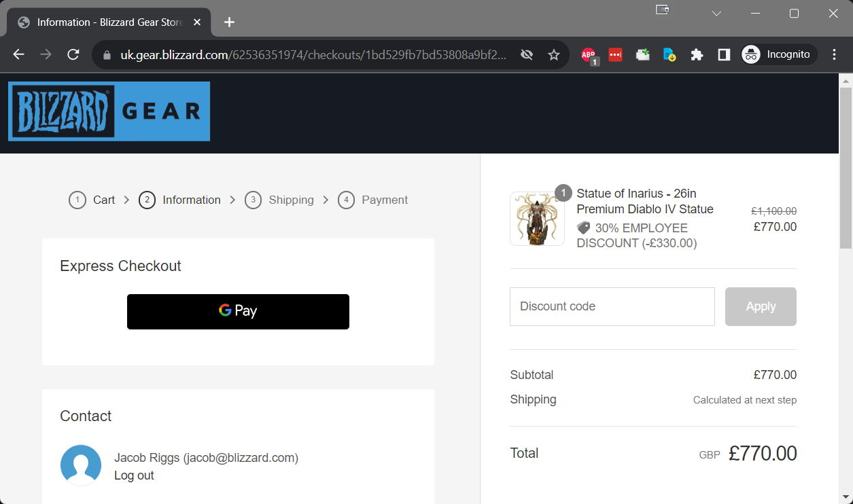The width and height of the screenshot is (853, 504).
Task: Open the Incognito profile indicator
Action: (779, 54)
